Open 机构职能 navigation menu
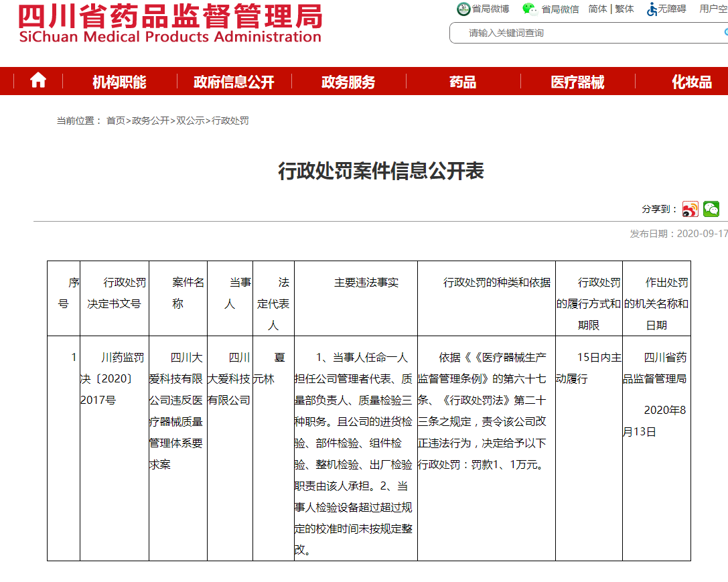The height and width of the screenshot is (582, 728). (119, 82)
